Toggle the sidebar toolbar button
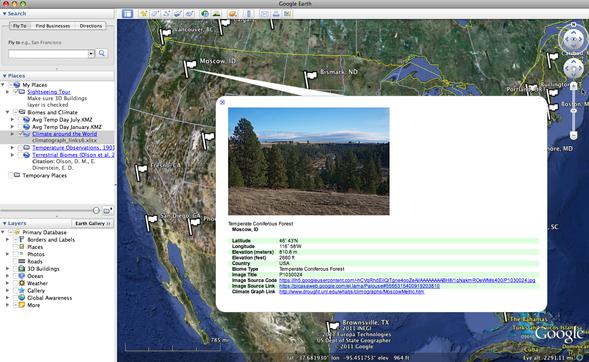 (x=127, y=14)
